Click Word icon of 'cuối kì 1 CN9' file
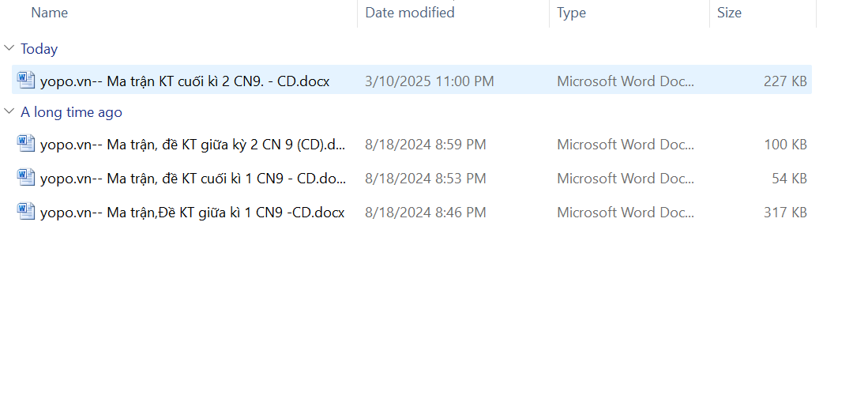 pyautogui.click(x=26, y=178)
